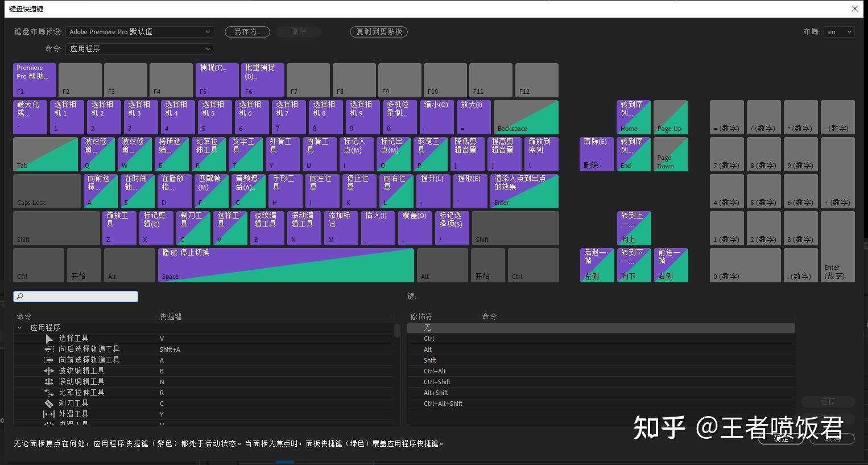Click the F6 key labeled 批量捕捉

pyautogui.click(x=263, y=80)
